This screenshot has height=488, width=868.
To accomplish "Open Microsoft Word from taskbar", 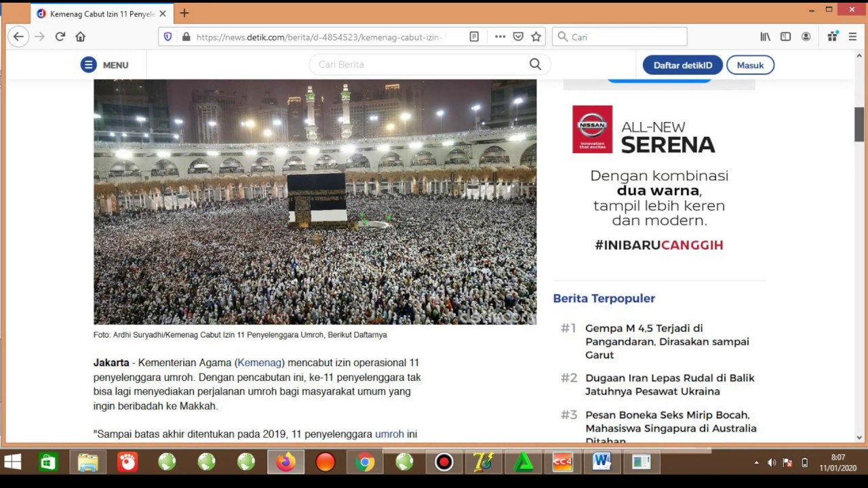I will (x=601, y=462).
